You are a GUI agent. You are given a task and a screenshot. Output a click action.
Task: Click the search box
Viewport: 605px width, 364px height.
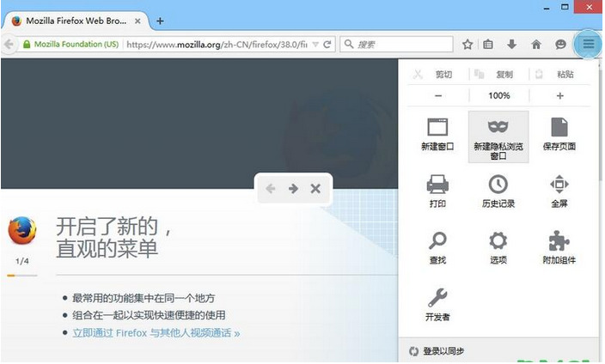click(396, 45)
